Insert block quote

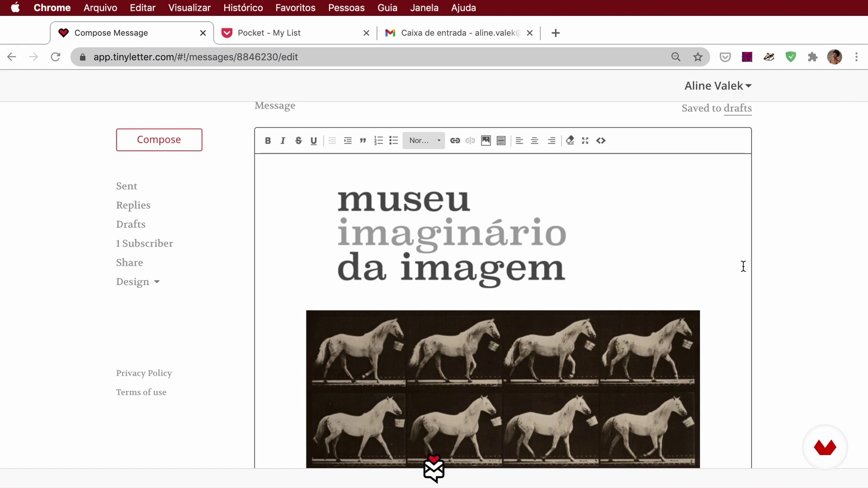point(363,141)
